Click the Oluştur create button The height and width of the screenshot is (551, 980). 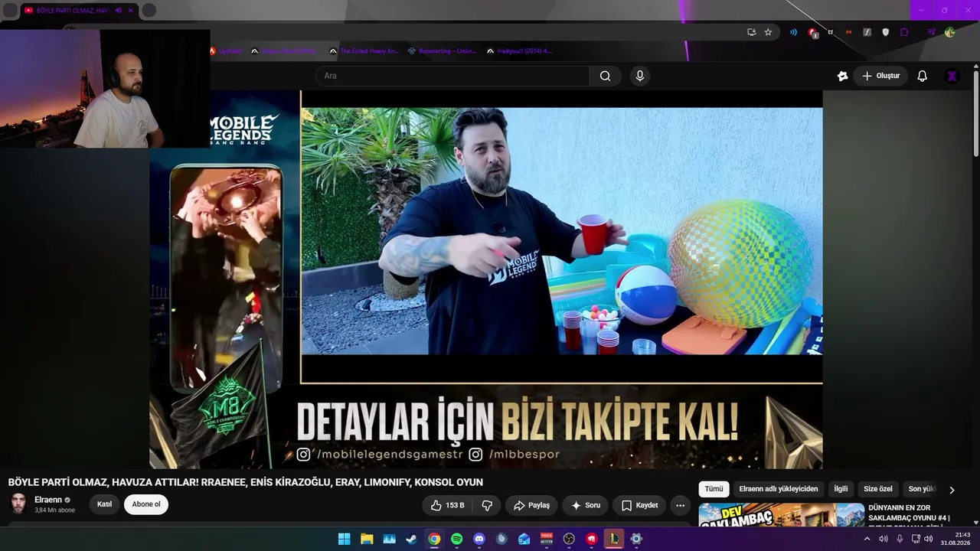[880, 76]
